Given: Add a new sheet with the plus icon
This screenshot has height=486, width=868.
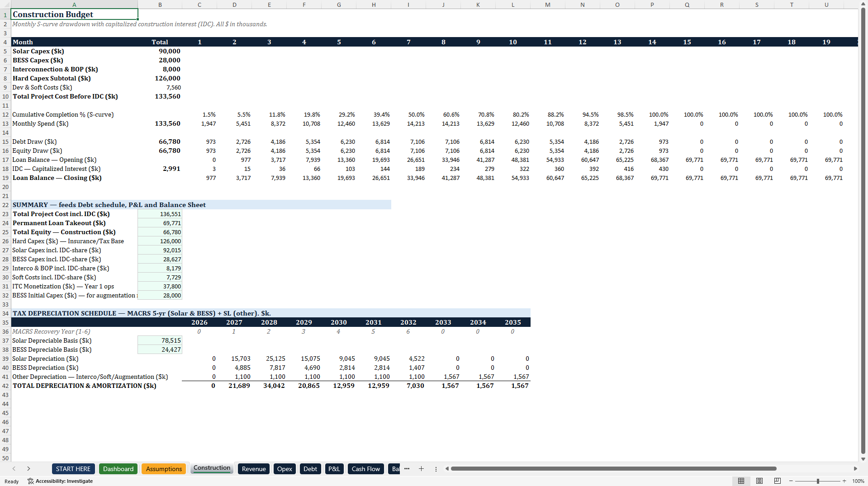Looking at the screenshot, I should click(x=421, y=469).
